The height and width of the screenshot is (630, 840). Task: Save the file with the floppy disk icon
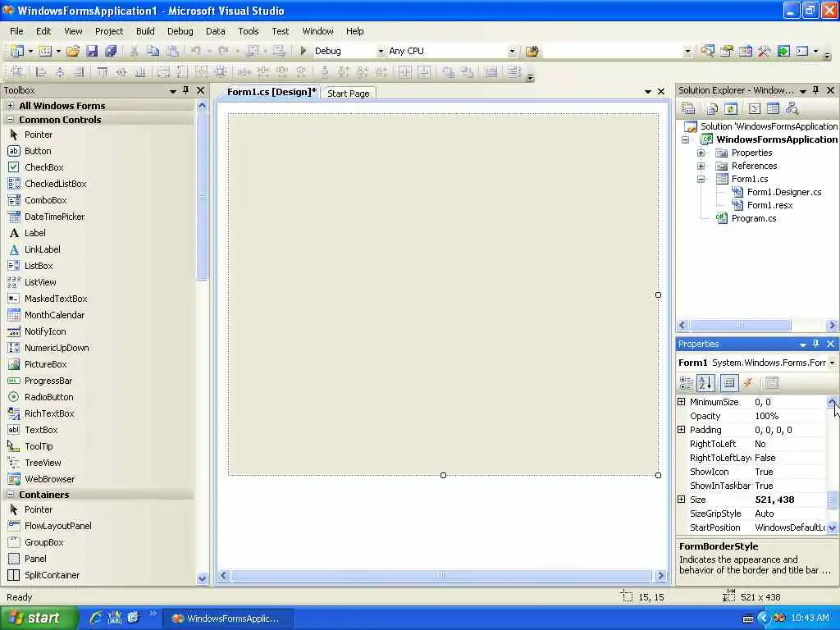pos(92,51)
